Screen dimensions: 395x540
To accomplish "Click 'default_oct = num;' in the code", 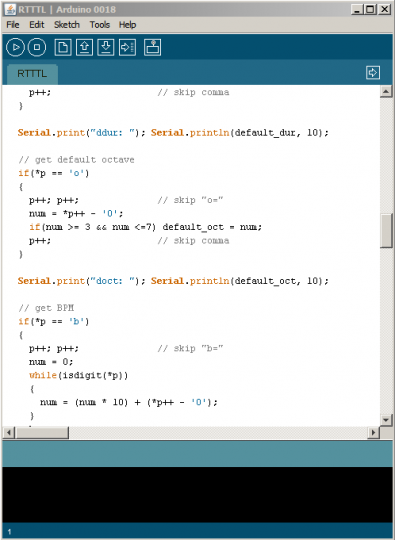I will pos(212,227).
